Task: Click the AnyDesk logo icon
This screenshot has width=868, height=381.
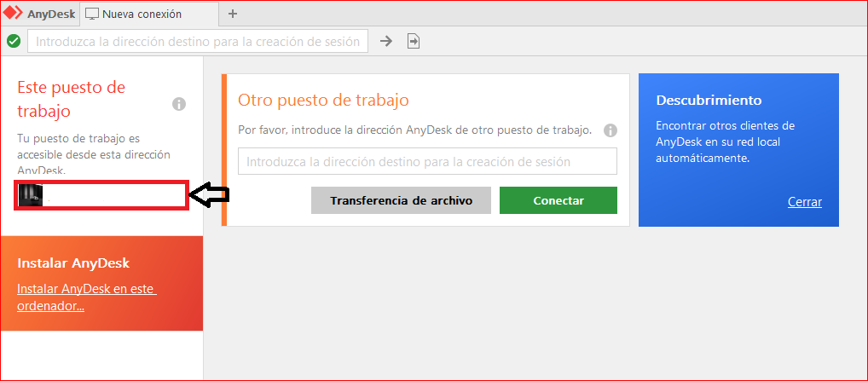Action: pyautogui.click(x=13, y=14)
